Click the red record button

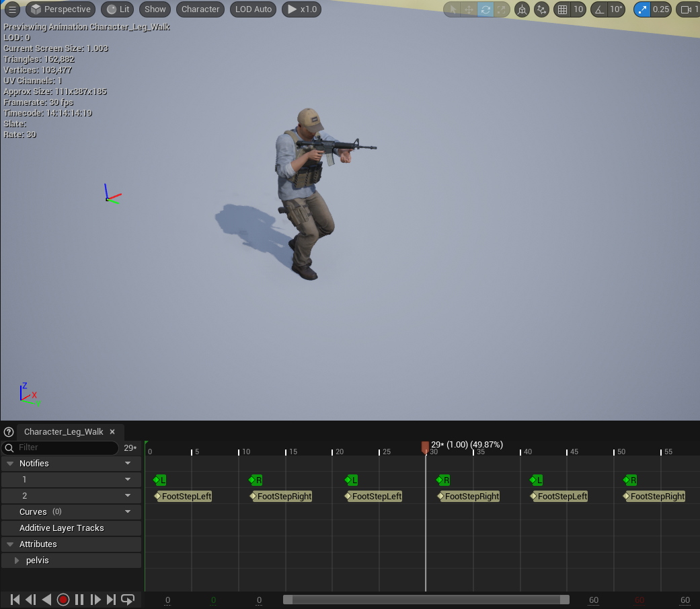[x=63, y=600]
